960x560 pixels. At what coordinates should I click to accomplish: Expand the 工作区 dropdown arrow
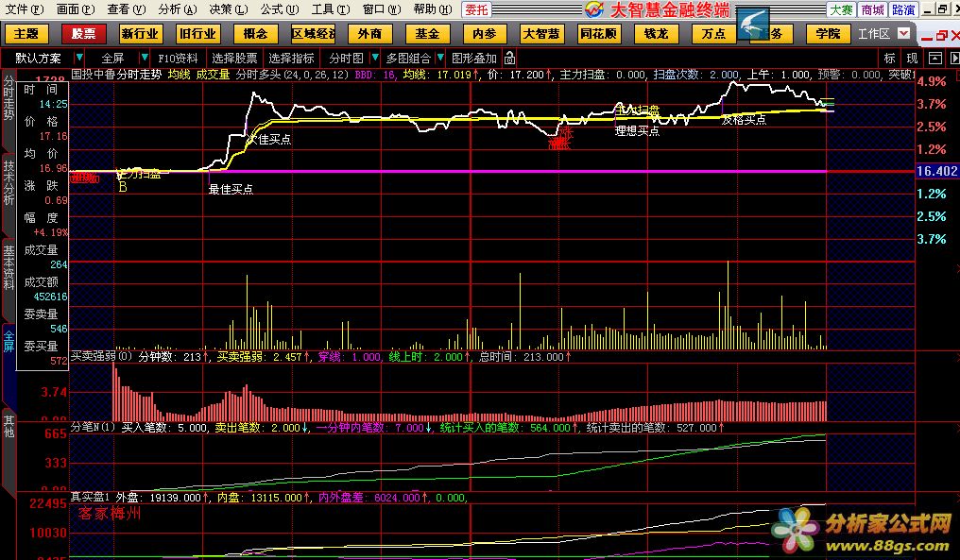point(903,33)
